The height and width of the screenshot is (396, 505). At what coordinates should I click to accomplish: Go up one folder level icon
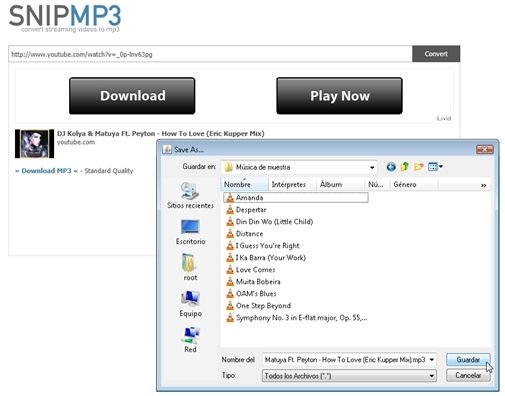[405, 166]
